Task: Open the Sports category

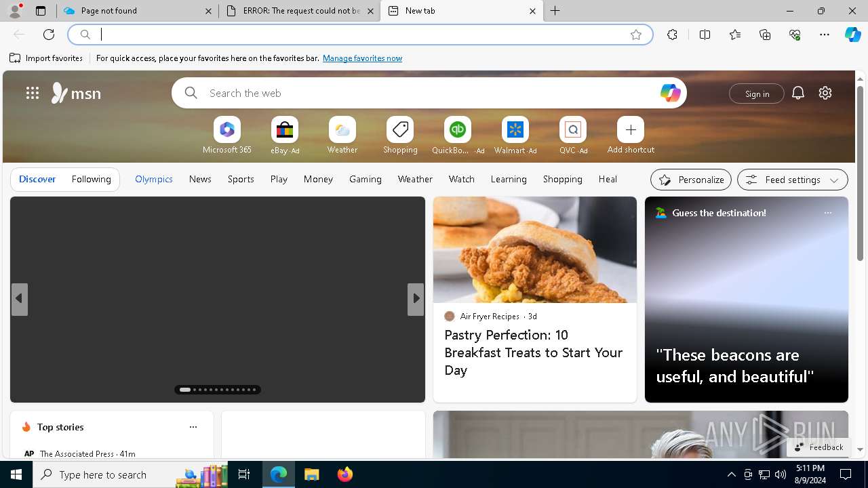Action: pos(241,179)
